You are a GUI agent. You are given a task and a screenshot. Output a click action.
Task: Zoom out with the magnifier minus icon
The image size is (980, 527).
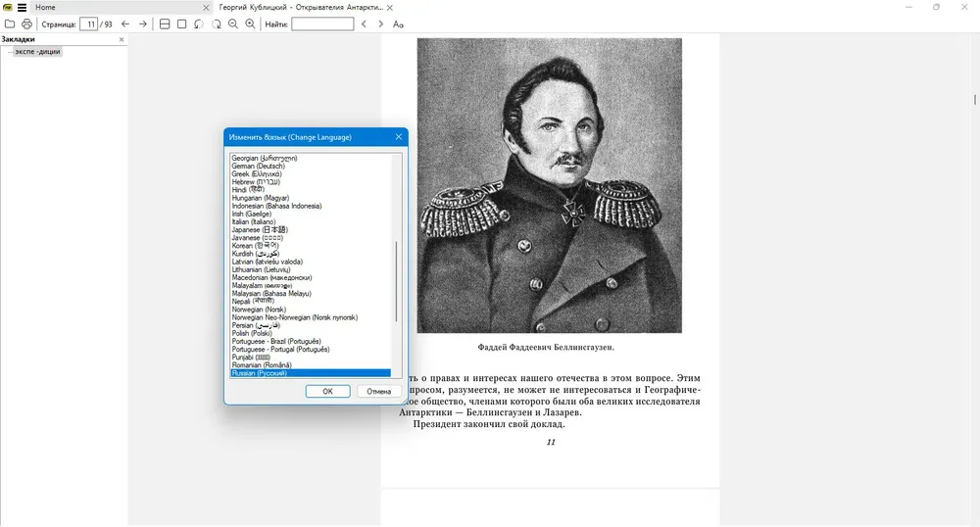(233, 24)
